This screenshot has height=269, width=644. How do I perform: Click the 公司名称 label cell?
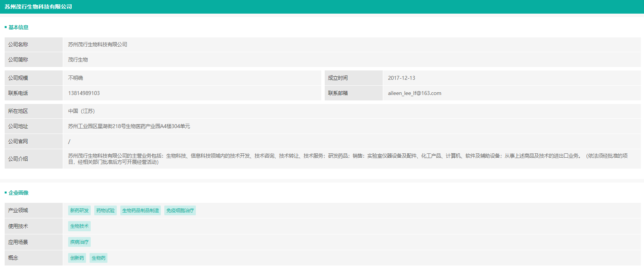[x=33, y=44]
